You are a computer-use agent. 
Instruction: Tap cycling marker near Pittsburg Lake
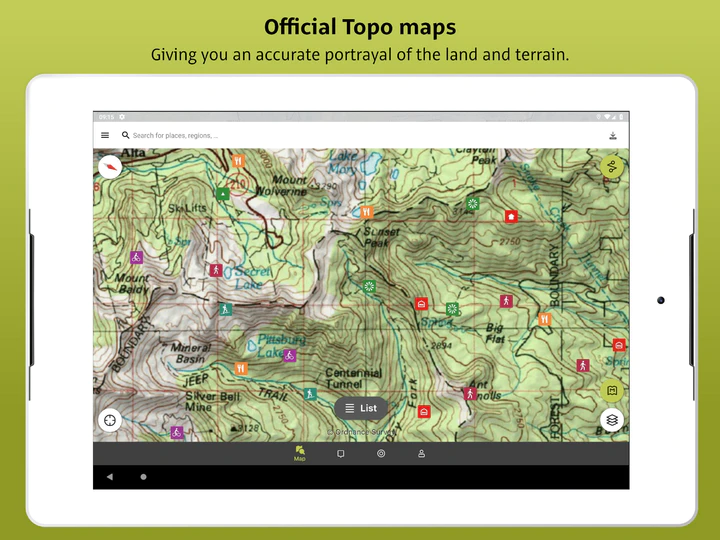[x=289, y=355]
